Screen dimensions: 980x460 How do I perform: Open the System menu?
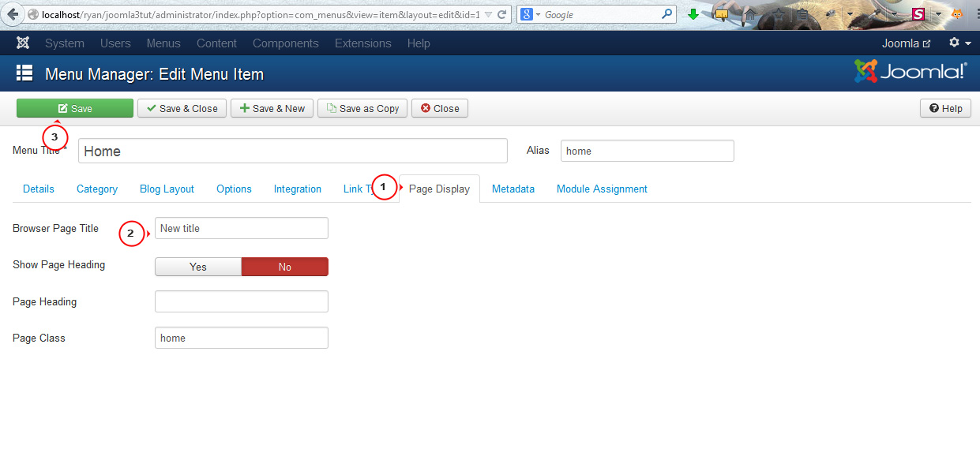click(x=65, y=43)
